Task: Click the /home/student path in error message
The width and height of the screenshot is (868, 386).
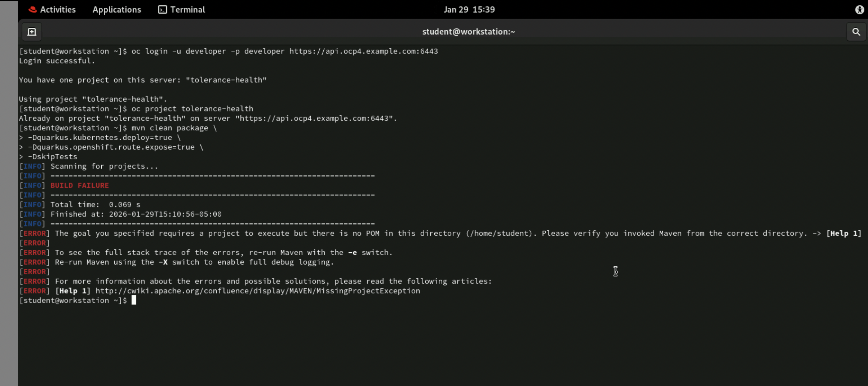Action: pos(499,234)
